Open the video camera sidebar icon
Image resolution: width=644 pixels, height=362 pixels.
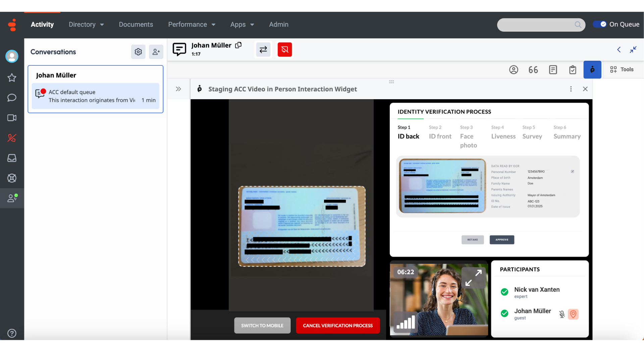tap(12, 118)
